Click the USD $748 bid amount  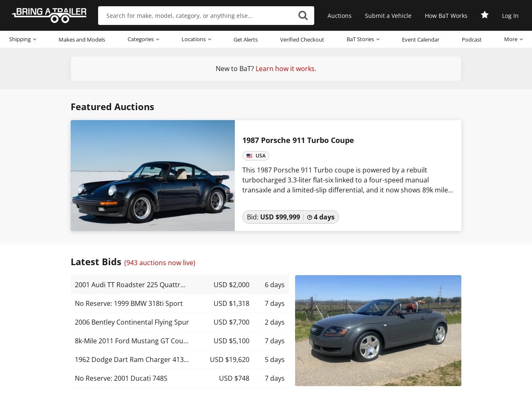(234, 378)
